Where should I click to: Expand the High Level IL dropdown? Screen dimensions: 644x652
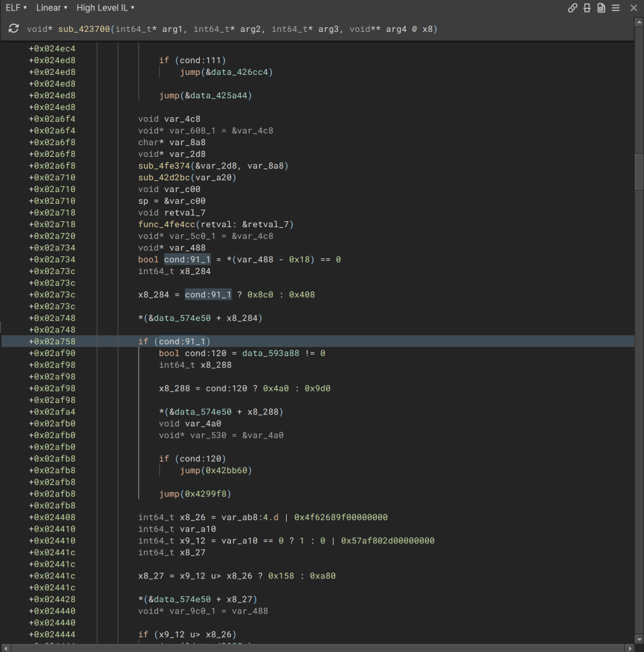105,8
